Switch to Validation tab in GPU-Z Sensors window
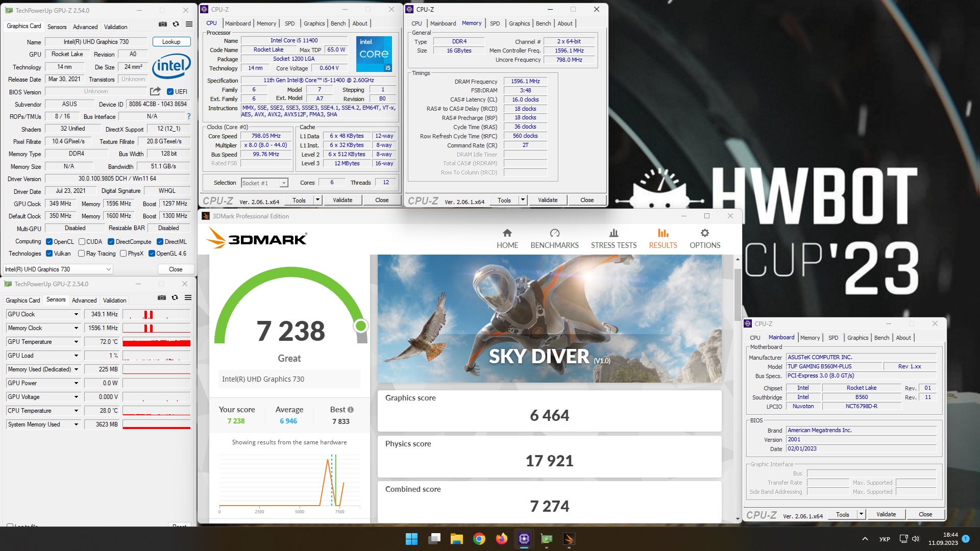 pos(114,300)
